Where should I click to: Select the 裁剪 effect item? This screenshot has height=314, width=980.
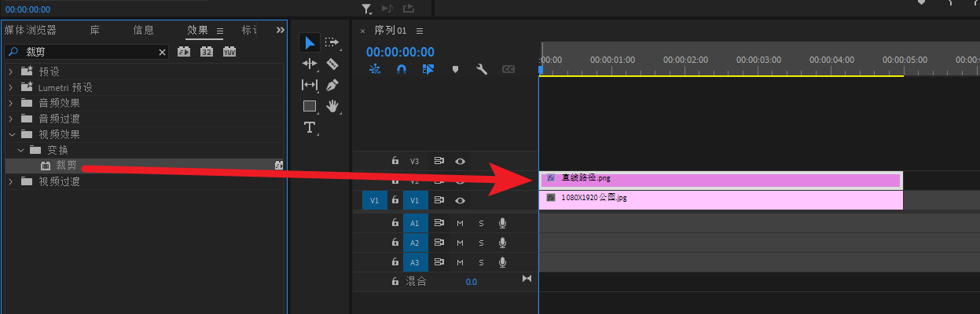click(x=66, y=166)
